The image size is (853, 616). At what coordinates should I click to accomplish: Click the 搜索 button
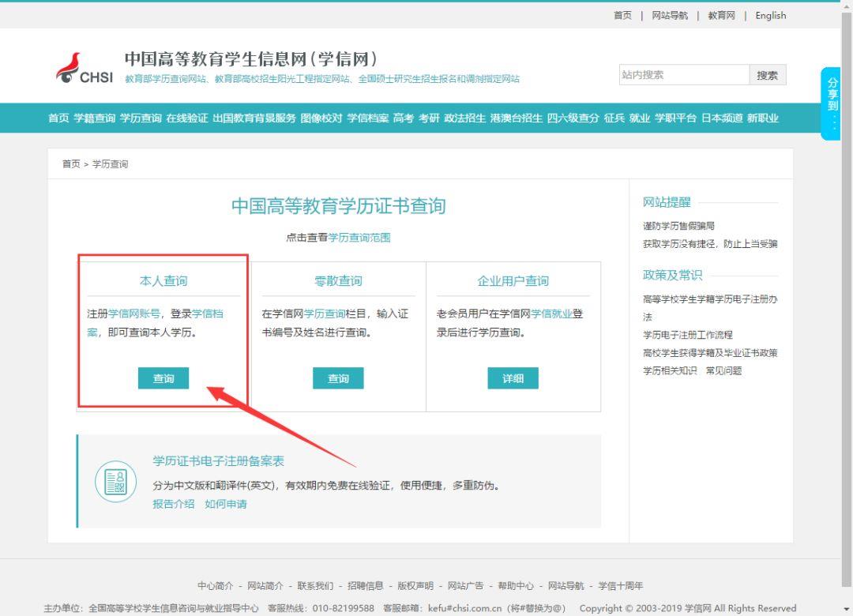tap(768, 75)
